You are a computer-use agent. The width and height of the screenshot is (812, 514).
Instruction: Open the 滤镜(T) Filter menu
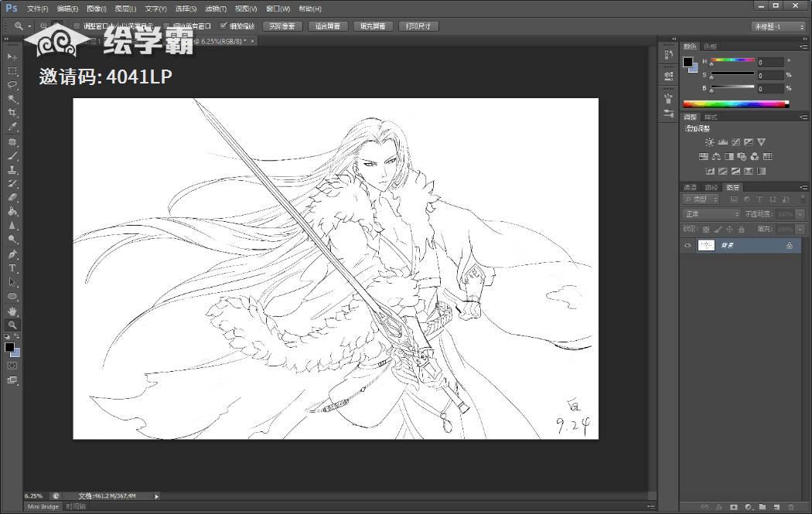[216, 9]
